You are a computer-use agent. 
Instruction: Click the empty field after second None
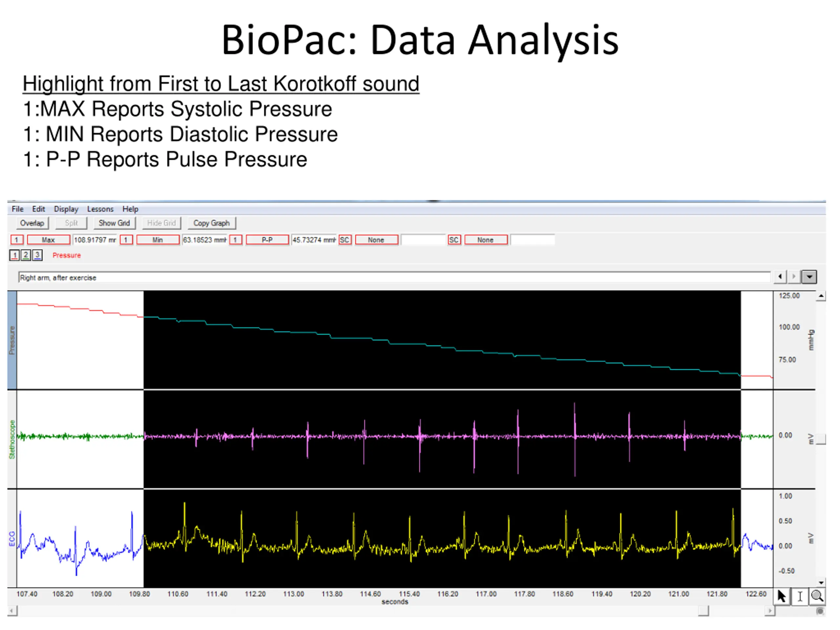(x=533, y=240)
